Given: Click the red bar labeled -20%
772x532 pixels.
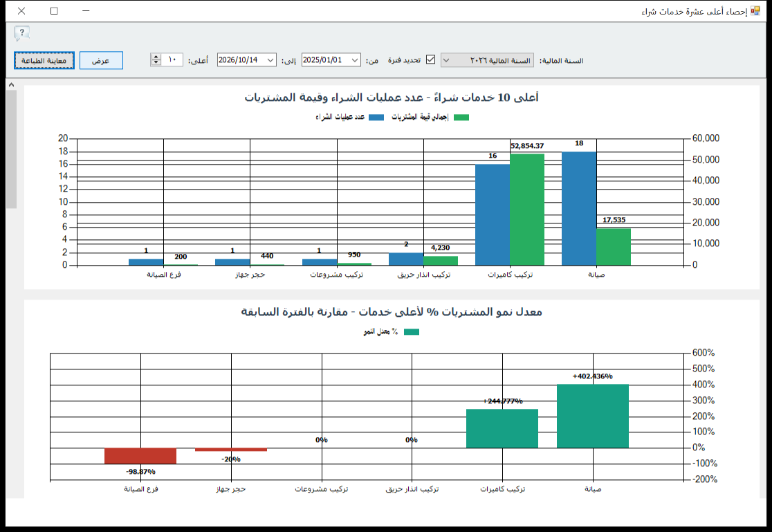Looking at the screenshot, I should coord(231,450).
